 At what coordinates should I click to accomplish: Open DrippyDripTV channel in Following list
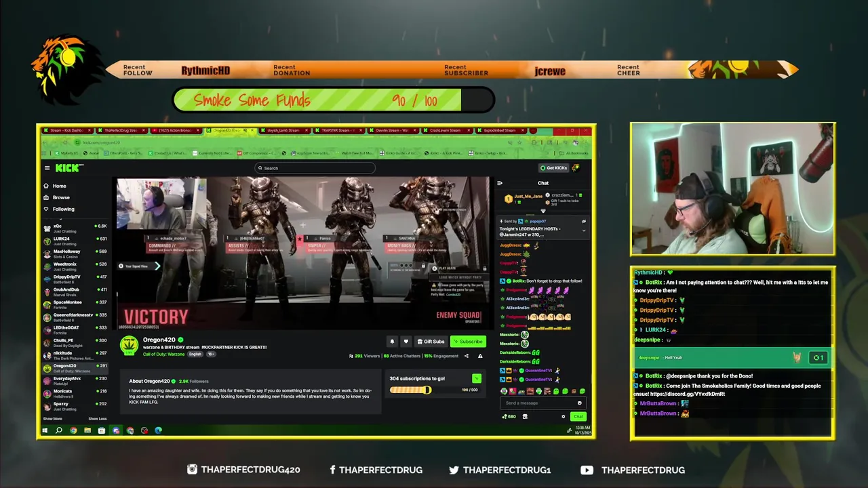coord(75,279)
